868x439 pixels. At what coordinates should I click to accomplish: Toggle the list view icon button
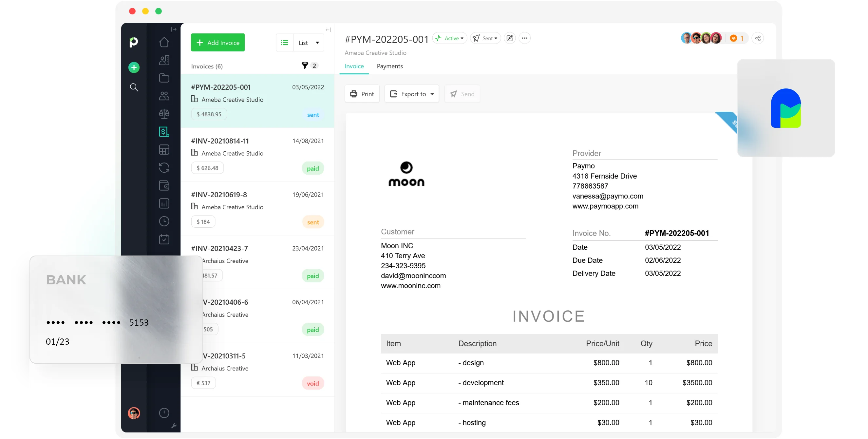(285, 43)
